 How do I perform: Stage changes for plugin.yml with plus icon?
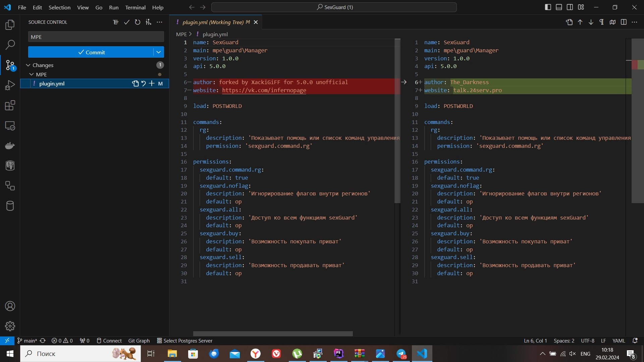(152, 83)
